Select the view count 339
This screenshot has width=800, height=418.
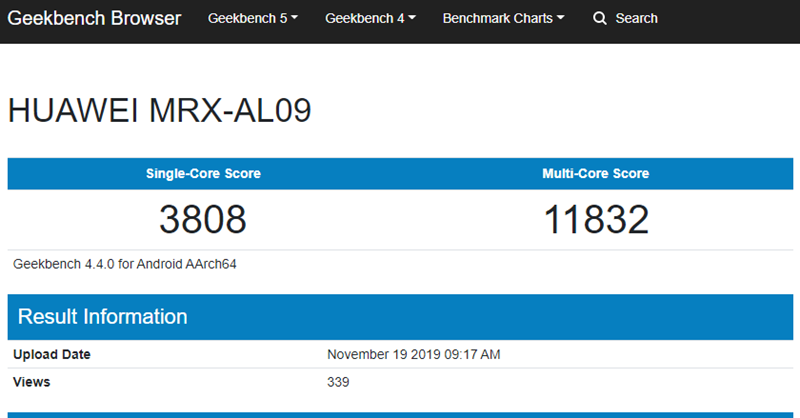click(338, 382)
